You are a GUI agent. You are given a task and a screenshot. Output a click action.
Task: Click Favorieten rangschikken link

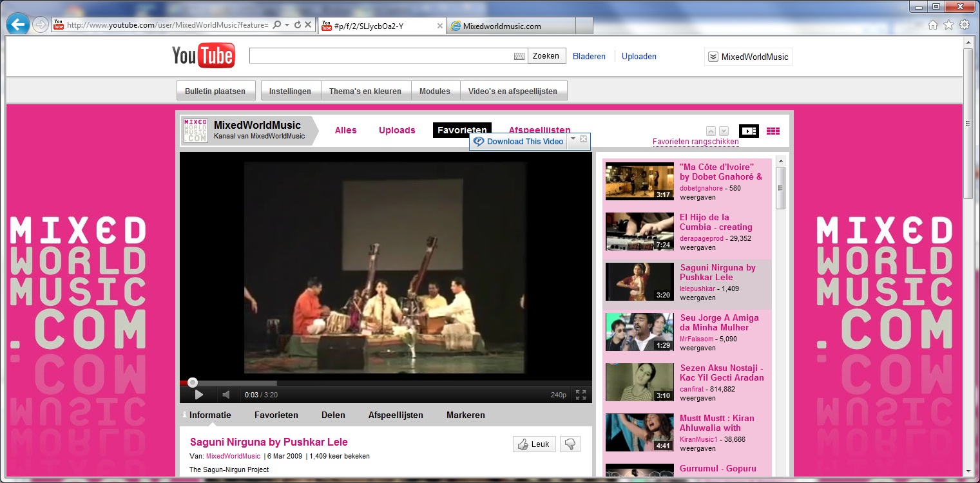[696, 142]
